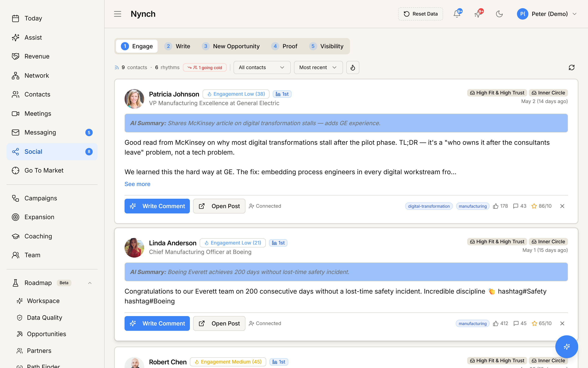Open the Team page
The image size is (588, 368).
(x=52, y=255)
